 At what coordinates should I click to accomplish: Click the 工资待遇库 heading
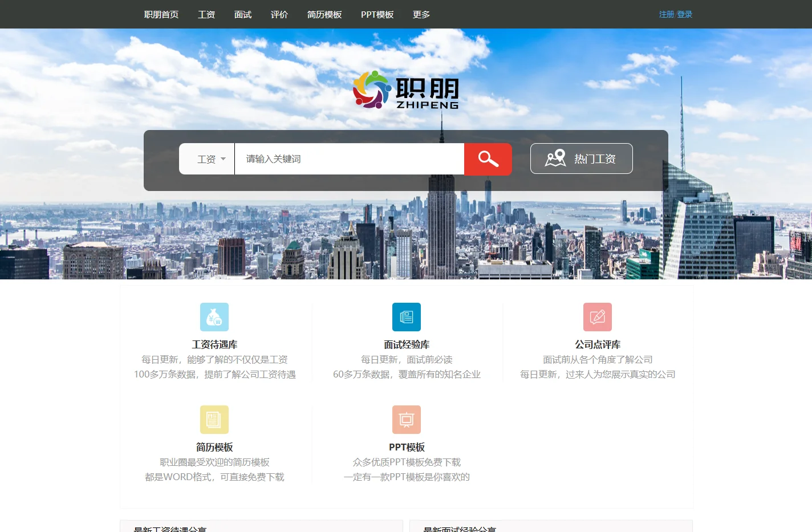[x=214, y=344]
